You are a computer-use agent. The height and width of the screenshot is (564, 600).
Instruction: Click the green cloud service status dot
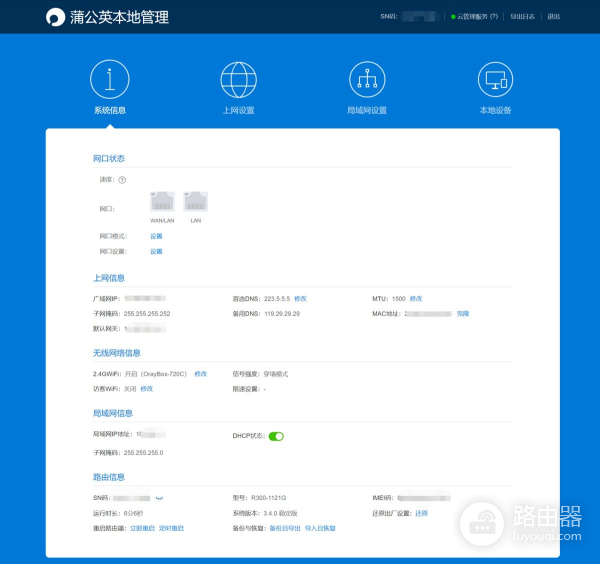(x=453, y=17)
